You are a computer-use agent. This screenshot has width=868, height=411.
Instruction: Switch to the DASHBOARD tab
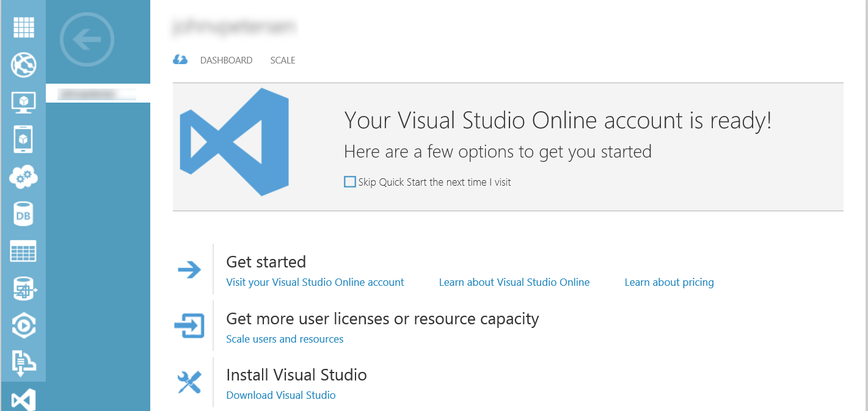[x=226, y=60]
